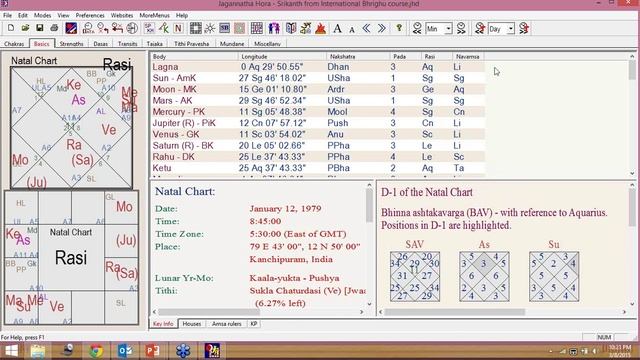Switch to the Mundane tab

pos(232,44)
